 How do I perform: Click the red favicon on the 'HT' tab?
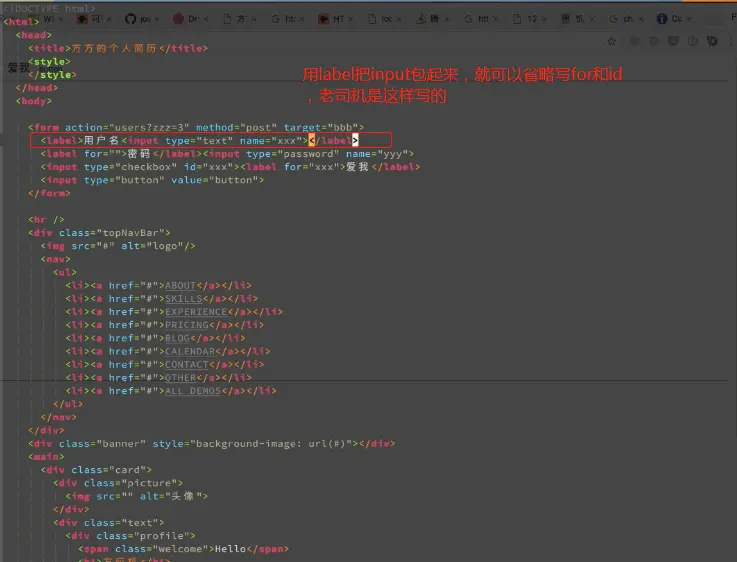323,19
